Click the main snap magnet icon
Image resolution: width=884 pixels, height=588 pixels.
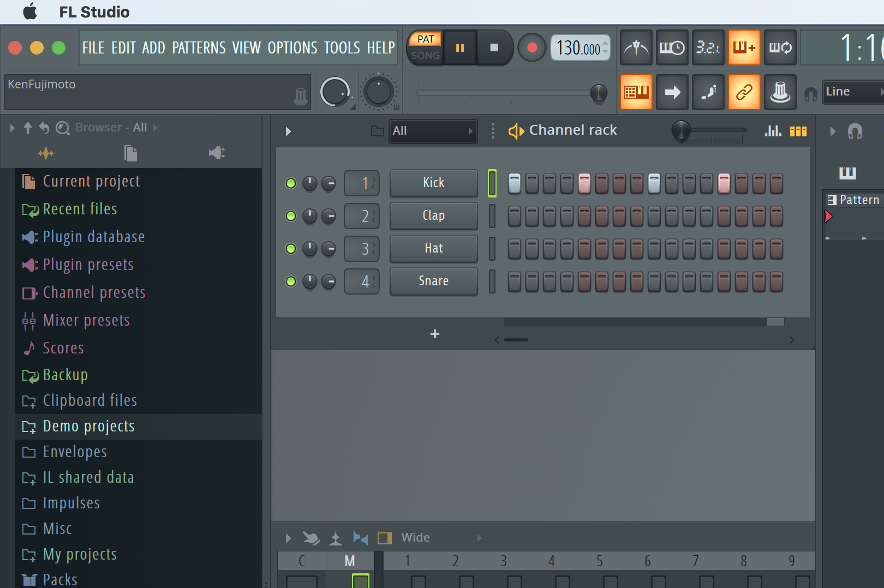point(811,94)
